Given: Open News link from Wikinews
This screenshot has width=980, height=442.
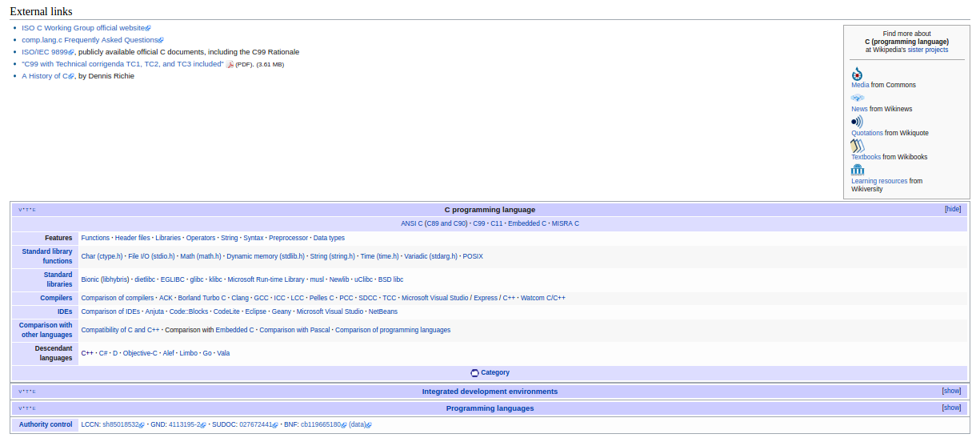Looking at the screenshot, I should [859, 109].
